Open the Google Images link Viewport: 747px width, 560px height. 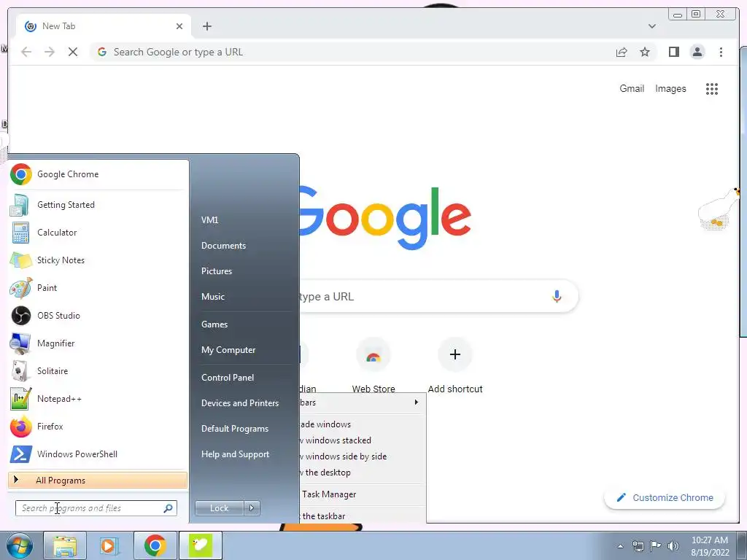[670, 88]
